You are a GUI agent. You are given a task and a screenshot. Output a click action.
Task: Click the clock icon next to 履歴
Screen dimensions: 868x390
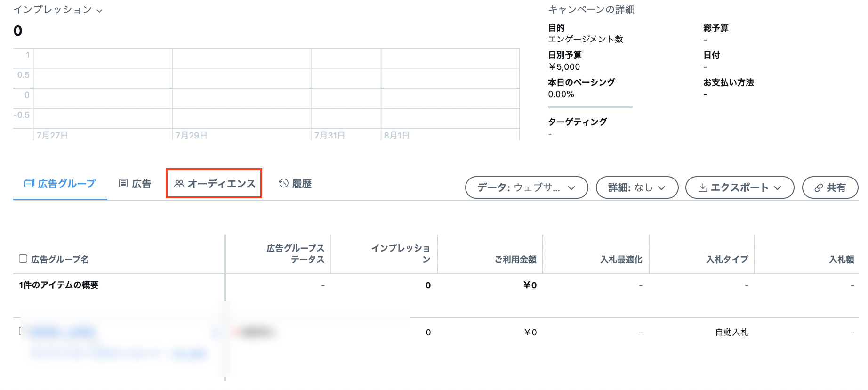(x=283, y=183)
